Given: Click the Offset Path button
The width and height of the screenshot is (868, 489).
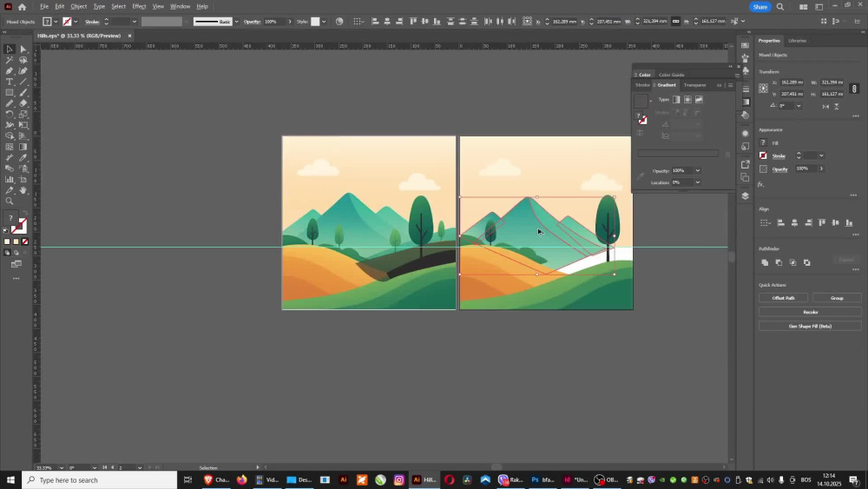Looking at the screenshot, I should [783, 298].
